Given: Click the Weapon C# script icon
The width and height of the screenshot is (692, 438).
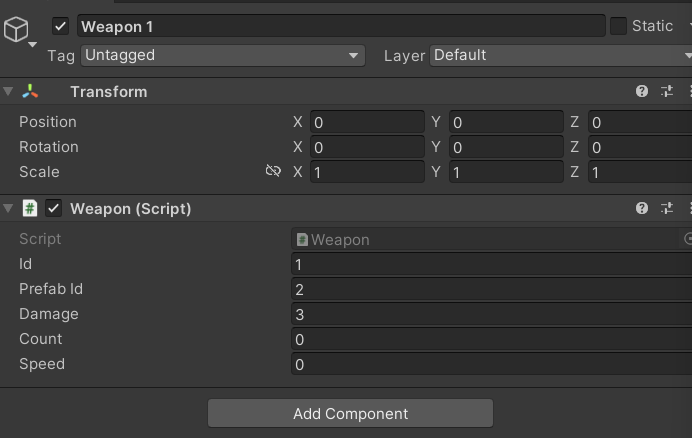Looking at the screenshot, I should [30, 208].
